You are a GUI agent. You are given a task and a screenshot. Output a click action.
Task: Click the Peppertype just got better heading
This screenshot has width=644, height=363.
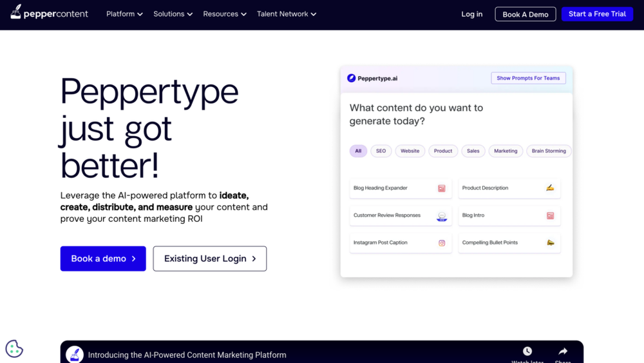(x=149, y=128)
